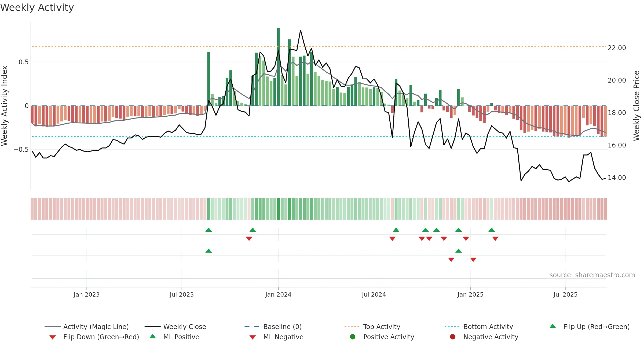Toggle the Bottom Activity legend entry

click(x=479, y=327)
